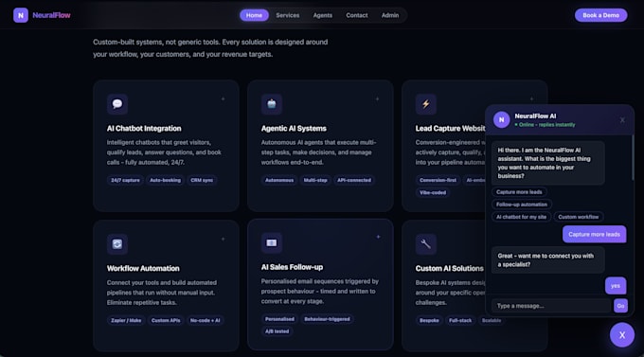Select the Workflow Automation sync icon
The height and width of the screenshot is (357, 644).
coord(117,244)
